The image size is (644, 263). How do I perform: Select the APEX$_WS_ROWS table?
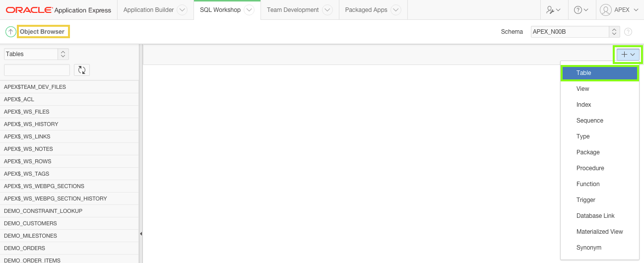[69, 161]
